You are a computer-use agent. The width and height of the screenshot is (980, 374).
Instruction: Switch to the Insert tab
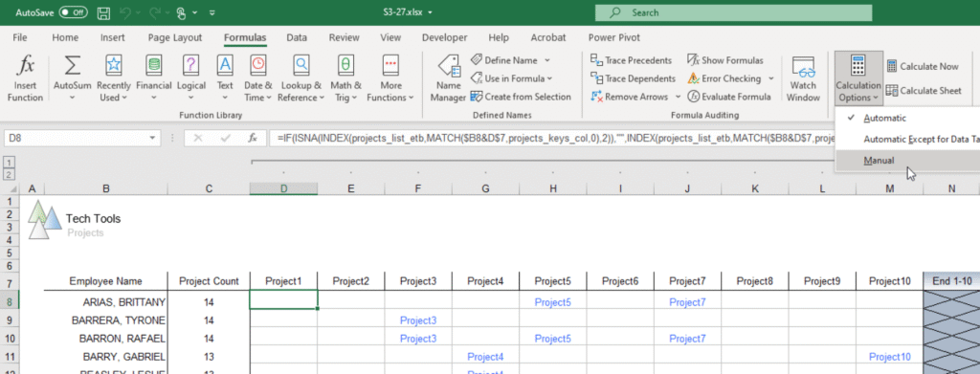[113, 37]
